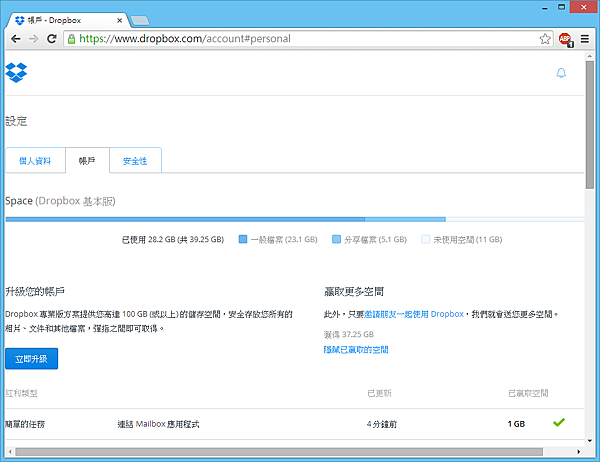Click the 分享檔案 light blue legend swatch
Viewport: 600px width, 462px height.
[336, 239]
